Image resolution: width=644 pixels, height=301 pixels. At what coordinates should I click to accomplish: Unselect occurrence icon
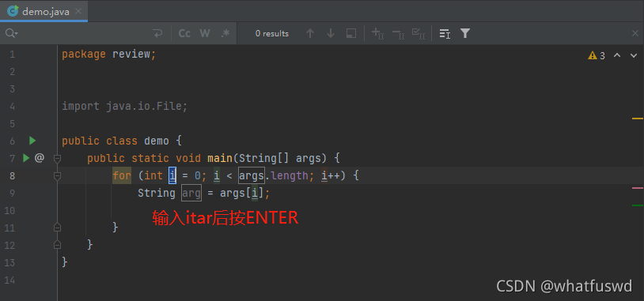pos(398,34)
